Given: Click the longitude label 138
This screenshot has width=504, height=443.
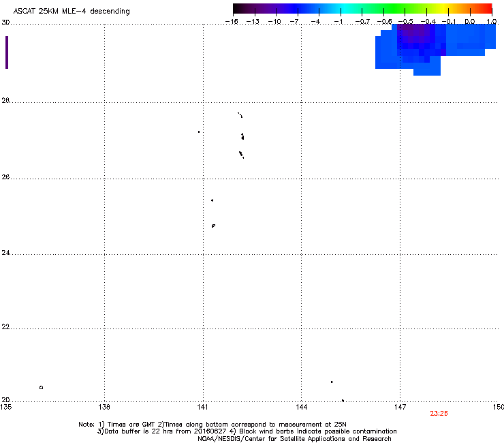Looking at the screenshot, I should (104, 408).
